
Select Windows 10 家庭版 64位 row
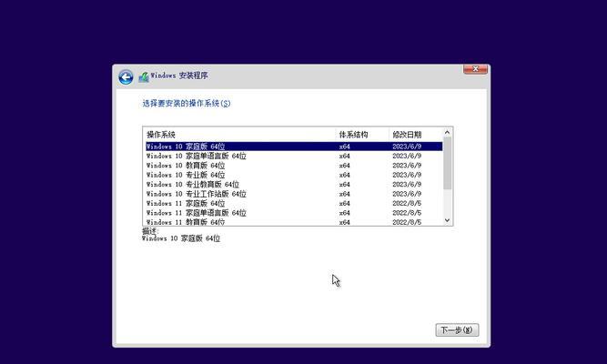coord(294,147)
